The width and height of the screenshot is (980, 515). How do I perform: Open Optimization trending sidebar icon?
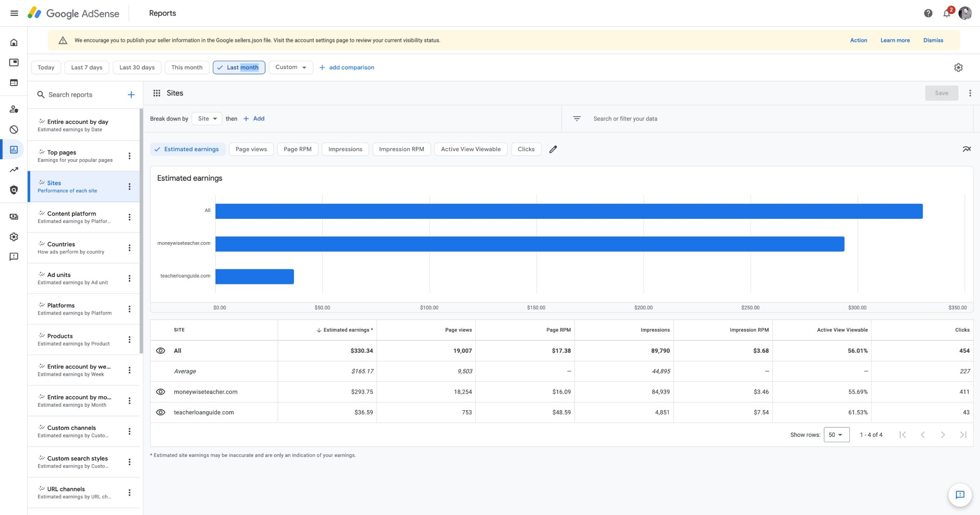14,169
